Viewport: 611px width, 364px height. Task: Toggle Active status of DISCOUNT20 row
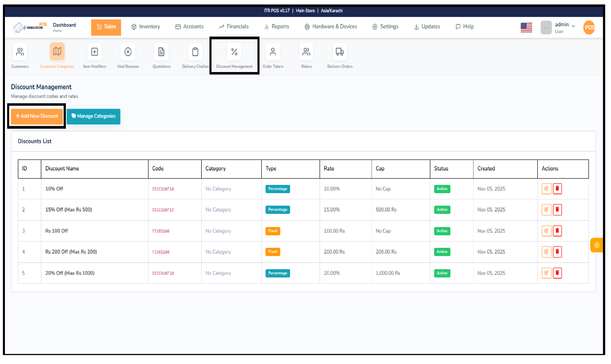(x=442, y=273)
